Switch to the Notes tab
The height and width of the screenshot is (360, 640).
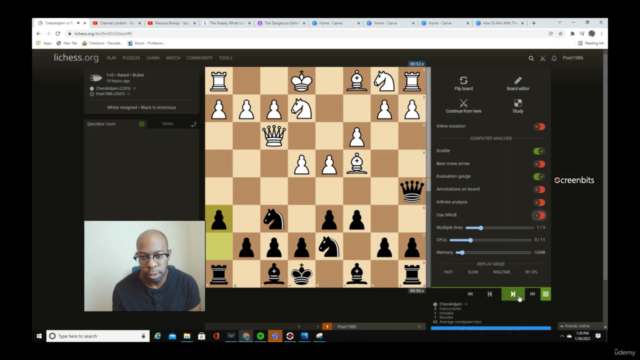coord(167,124)
